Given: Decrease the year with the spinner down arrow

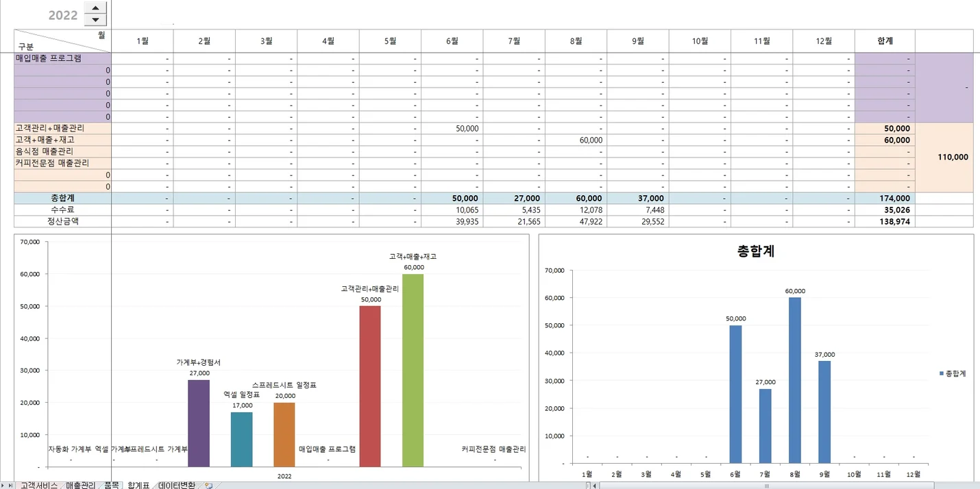Looking at the screenshot, I should coord(95,20).
